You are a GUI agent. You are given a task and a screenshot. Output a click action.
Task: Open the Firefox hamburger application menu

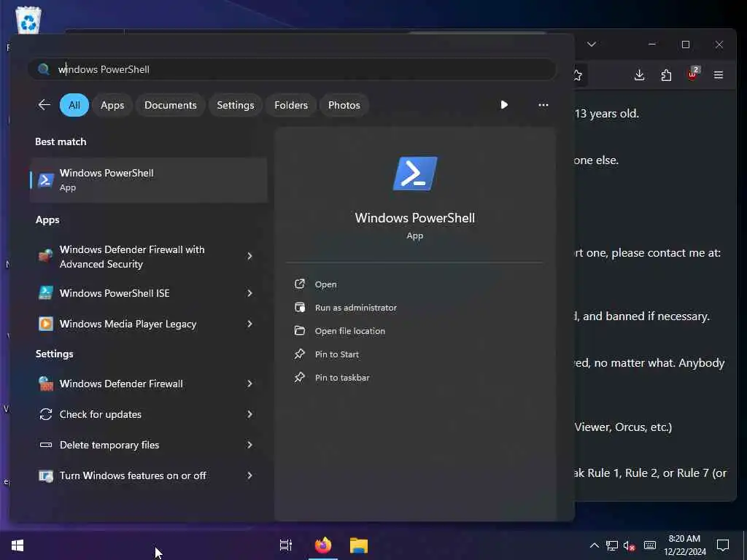click(x=719, y=75)
